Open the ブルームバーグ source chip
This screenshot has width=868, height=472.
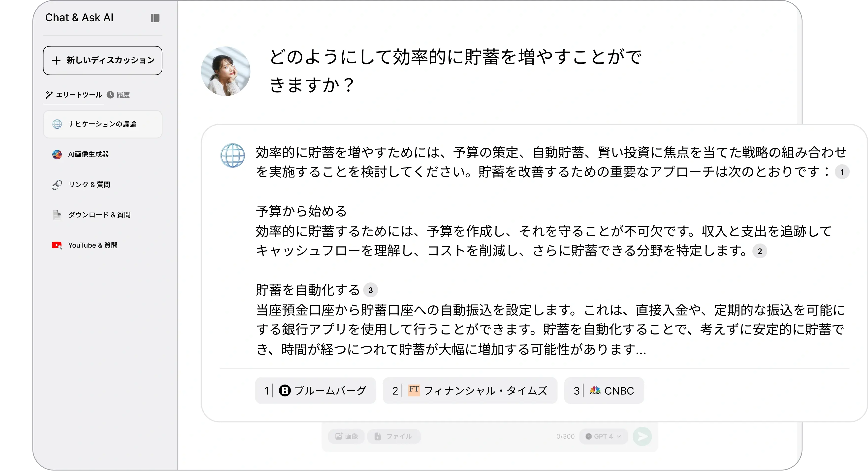[315, 390]
